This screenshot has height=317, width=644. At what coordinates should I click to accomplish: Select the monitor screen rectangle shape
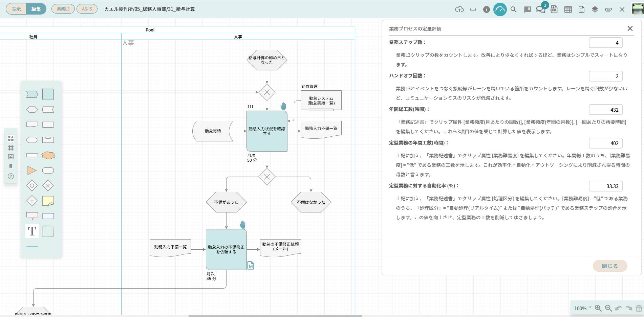point(48,125)
